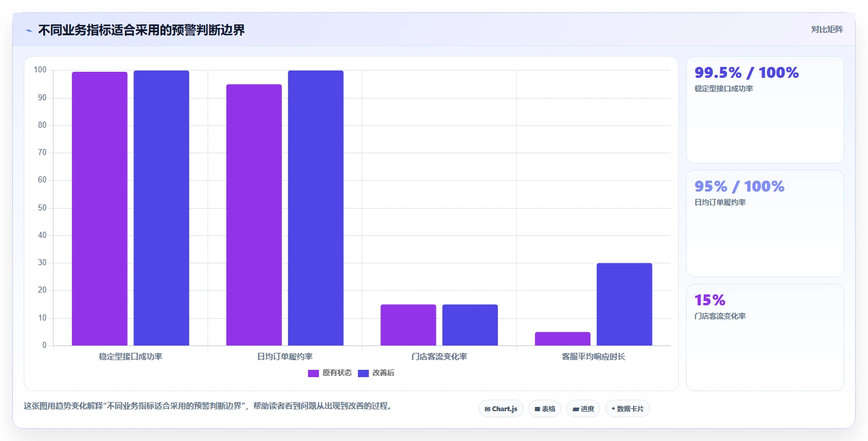Click the blue bar for 客服平均响应时长
Viewport: 868px width, 441px height.
tap(625, 304)
